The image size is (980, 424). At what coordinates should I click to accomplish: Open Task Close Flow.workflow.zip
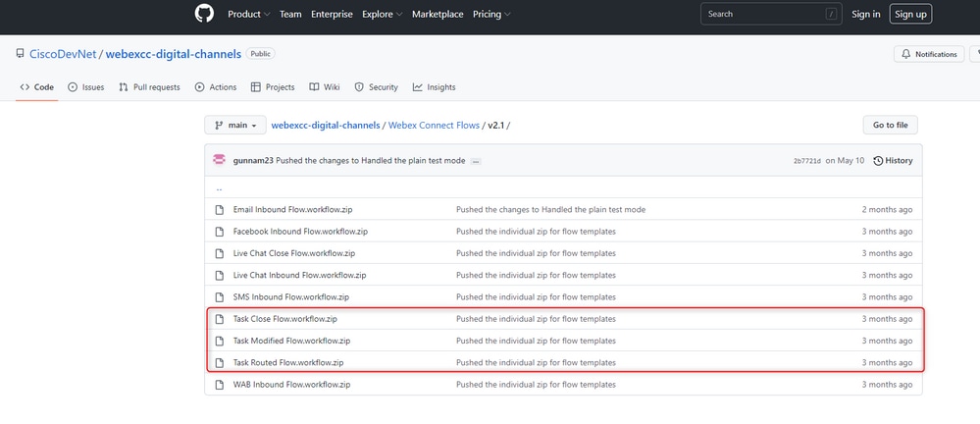tap(285, 319)
